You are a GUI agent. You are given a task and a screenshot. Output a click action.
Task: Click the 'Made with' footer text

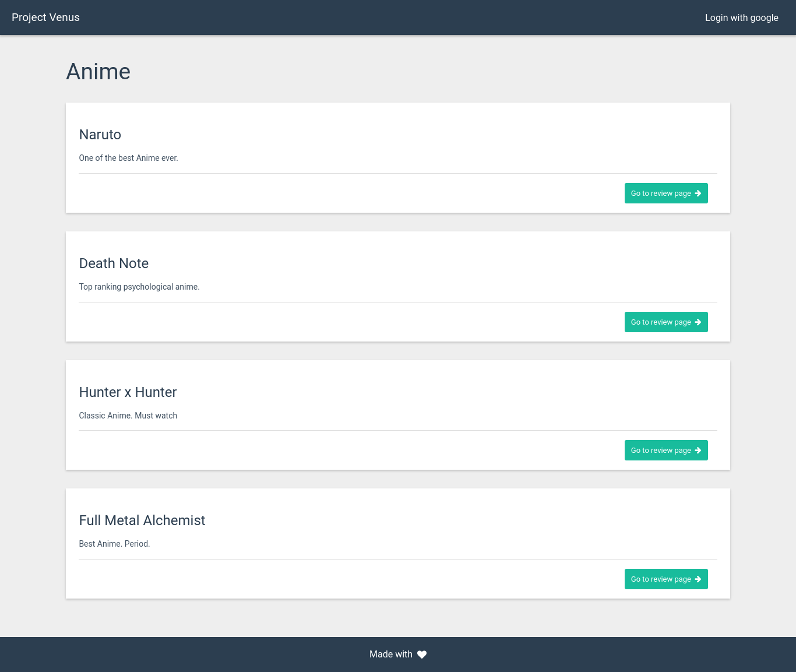pos(391,655)
